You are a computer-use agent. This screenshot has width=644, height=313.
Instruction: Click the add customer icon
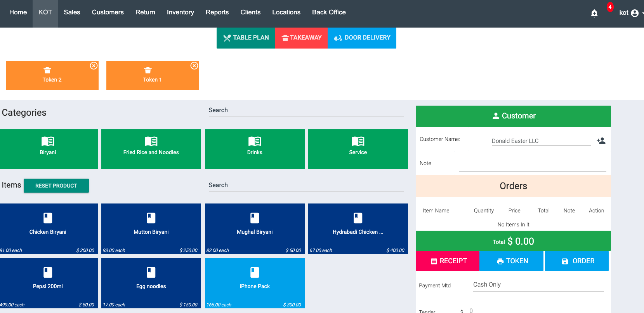tap(601, 141)
